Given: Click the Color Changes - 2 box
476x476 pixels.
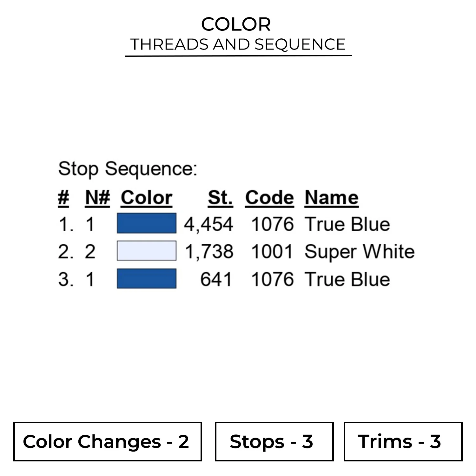Looking at the screenshot, I should 108,441.
